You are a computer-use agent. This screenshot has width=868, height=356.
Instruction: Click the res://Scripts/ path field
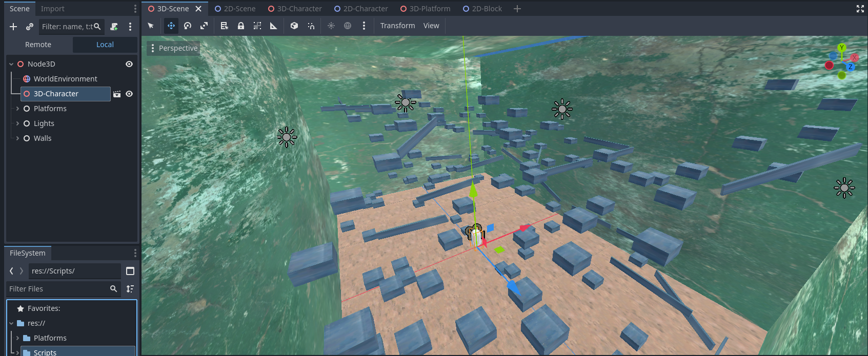(75, 271)
